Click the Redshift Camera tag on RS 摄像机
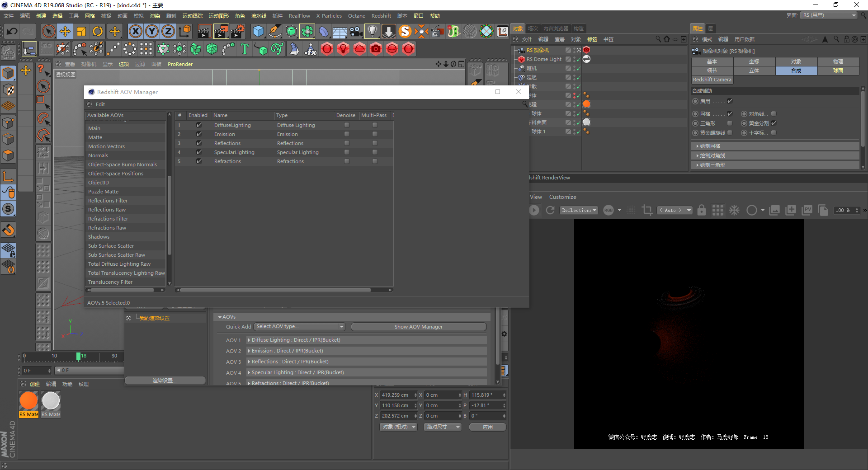Screen dimensions: 868x470 (x=586, y=50)
